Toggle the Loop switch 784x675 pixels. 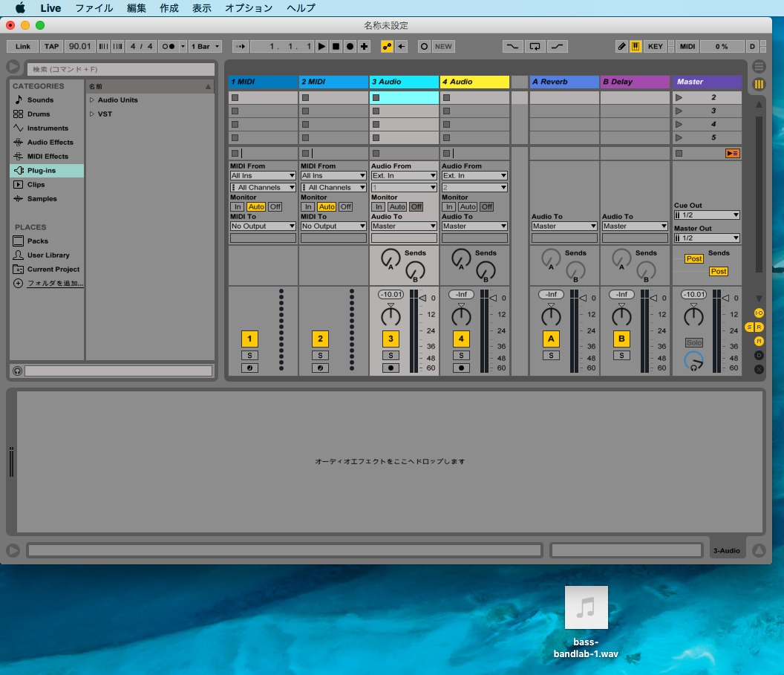pos(535,47)
